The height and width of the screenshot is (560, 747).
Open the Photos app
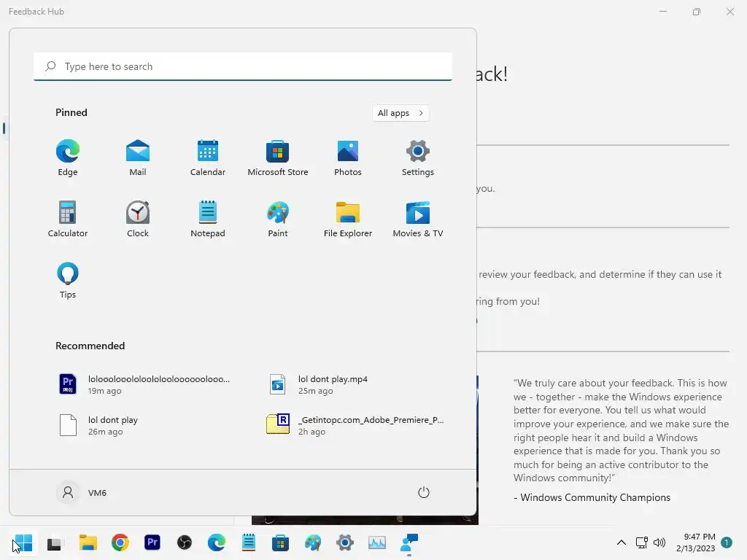[348, 158]
